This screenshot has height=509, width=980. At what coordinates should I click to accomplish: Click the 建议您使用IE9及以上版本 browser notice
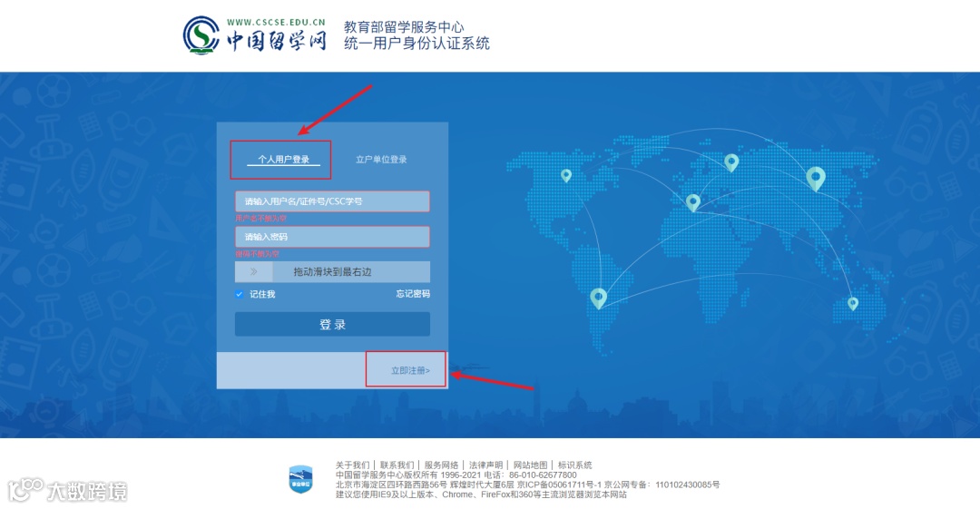tap(481, 494)
